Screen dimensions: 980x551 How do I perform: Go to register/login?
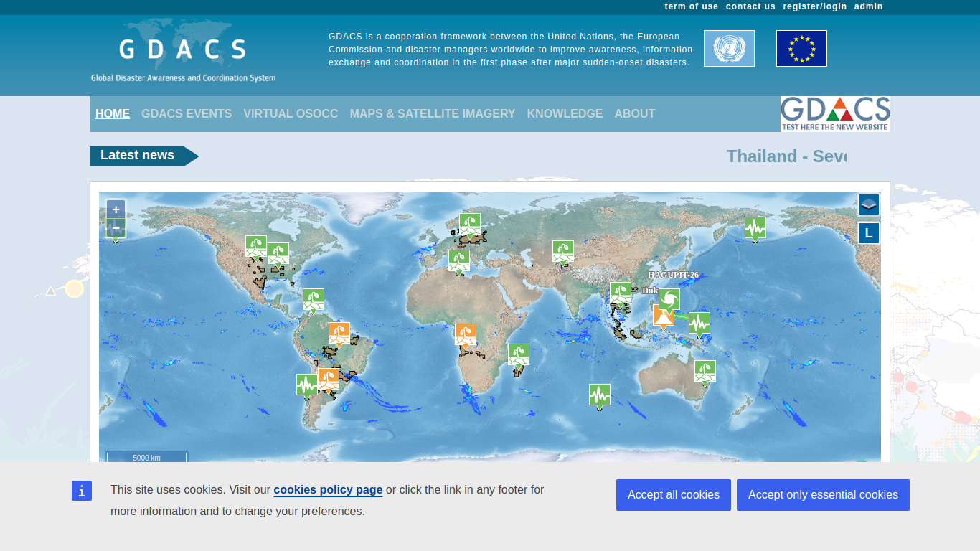coord(815,6)
